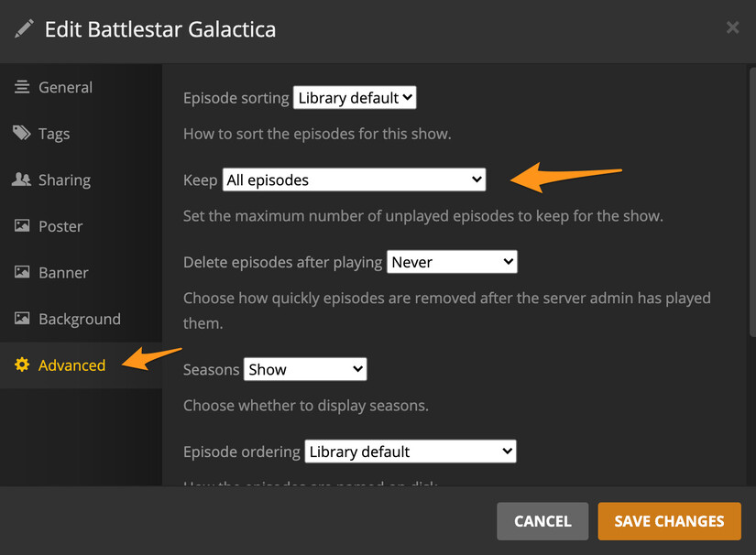756x555 pixels.
Task: Click the Tags label icon
Action: point(22,134)
